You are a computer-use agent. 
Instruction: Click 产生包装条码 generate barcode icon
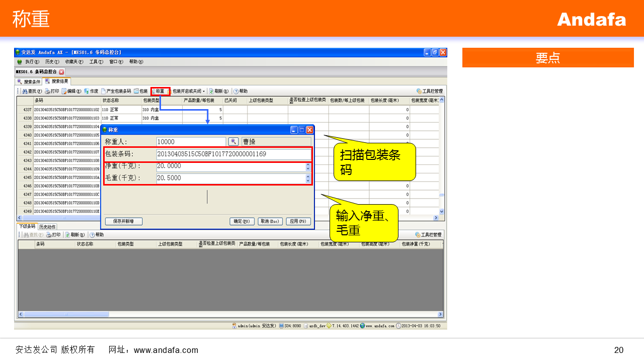click(116, 92)
